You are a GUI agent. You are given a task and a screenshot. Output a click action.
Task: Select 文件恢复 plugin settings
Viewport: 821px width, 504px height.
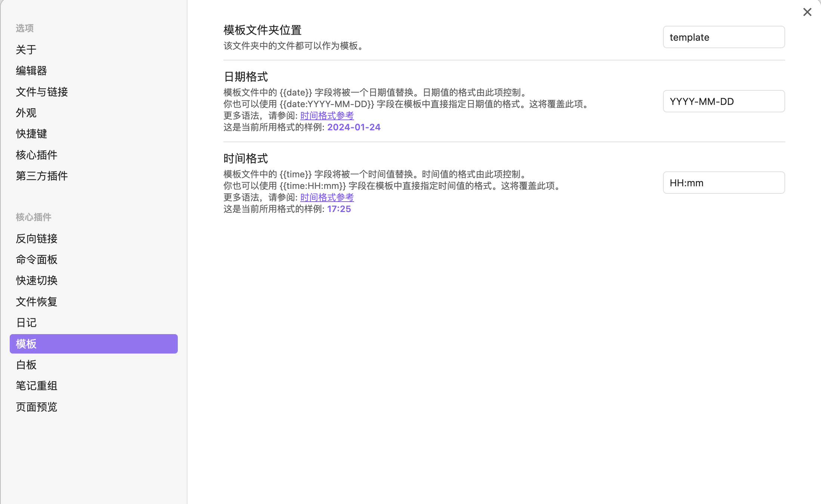click(37, 302)
